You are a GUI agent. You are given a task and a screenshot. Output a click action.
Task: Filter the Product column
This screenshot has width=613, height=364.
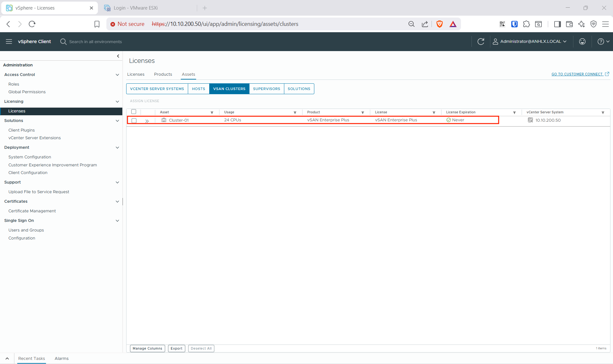pos(363,112)
